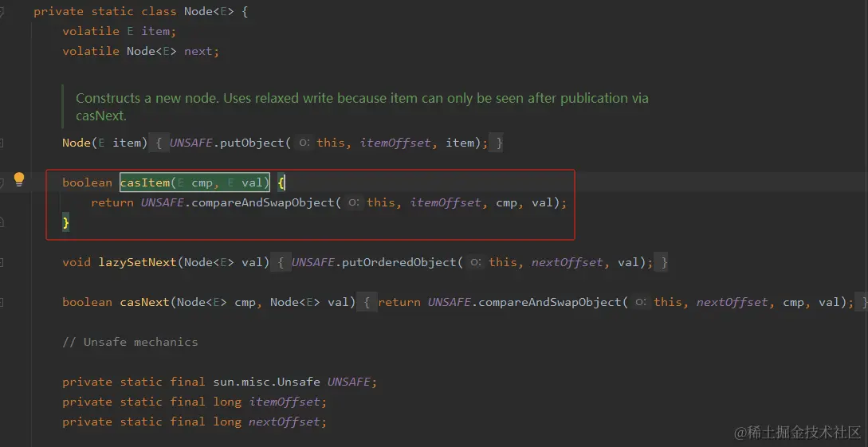
Task: Click the putOrderedObject call
Action: point(400,262)
